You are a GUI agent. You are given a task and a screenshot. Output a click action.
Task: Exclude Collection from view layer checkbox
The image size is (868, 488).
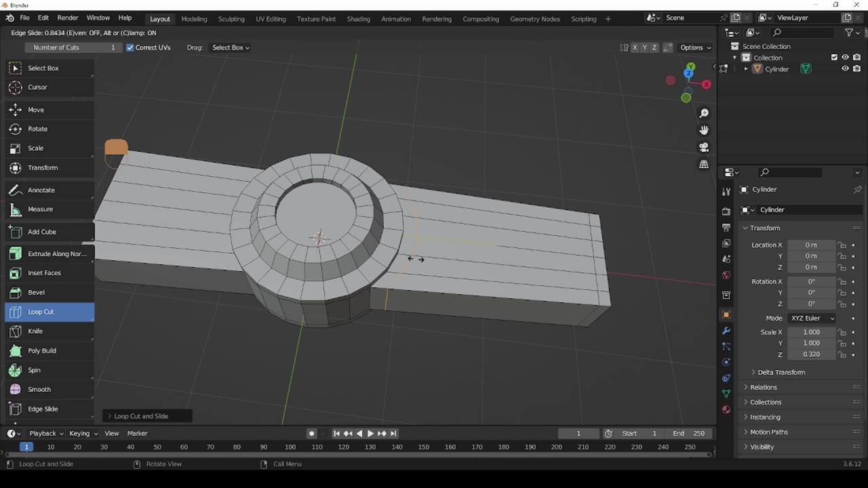click(x=834, y=58)
